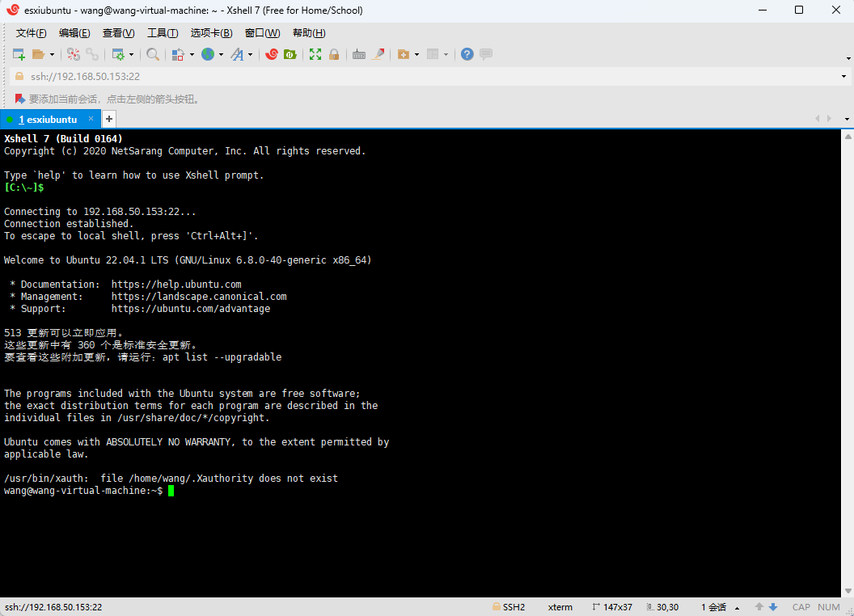Viewport: 854px width, 616px height.
Task: Expand the Font dropdown arrow
Action: tap(251, 54)
